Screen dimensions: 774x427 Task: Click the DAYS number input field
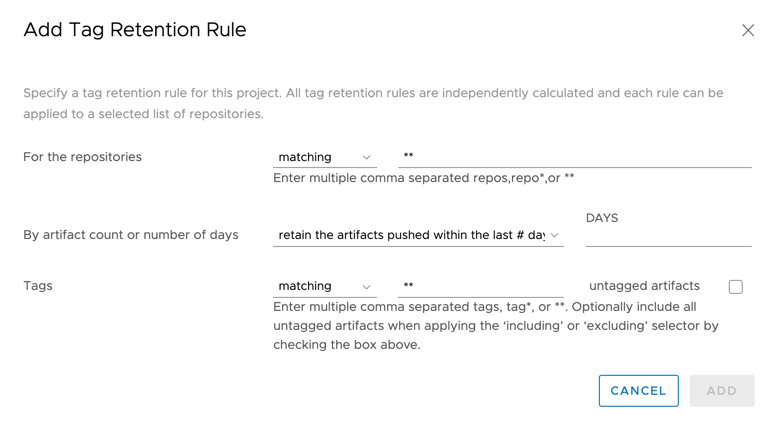668,235
